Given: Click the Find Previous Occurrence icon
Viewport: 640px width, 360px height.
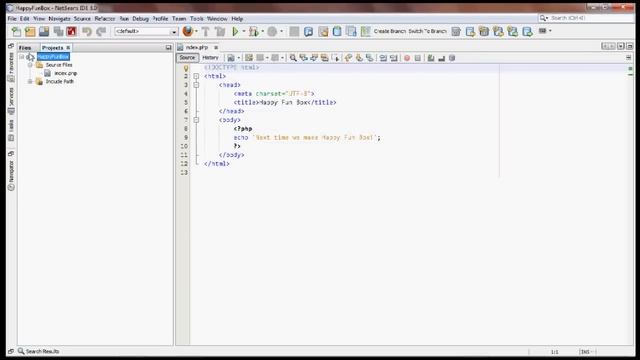Looking at the screenshot, I should [x=303, y=58].
